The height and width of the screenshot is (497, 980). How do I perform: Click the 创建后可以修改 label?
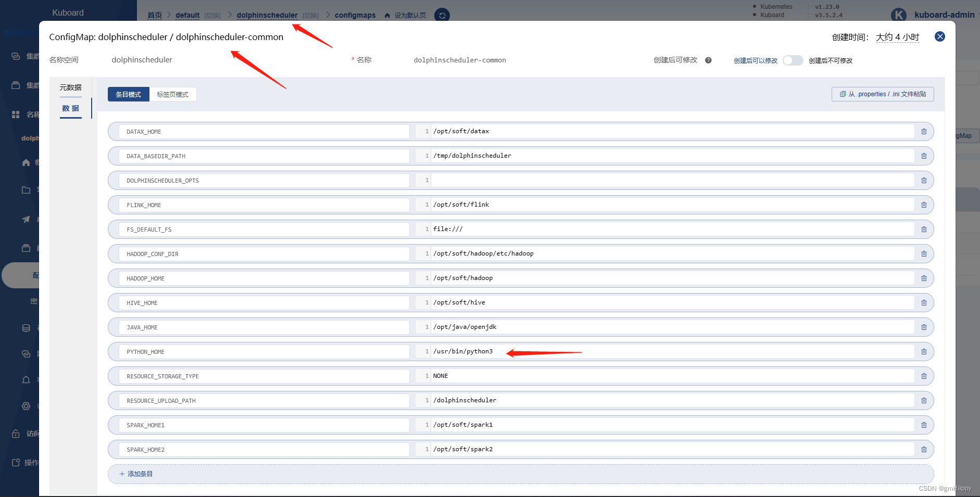point(756,61)
